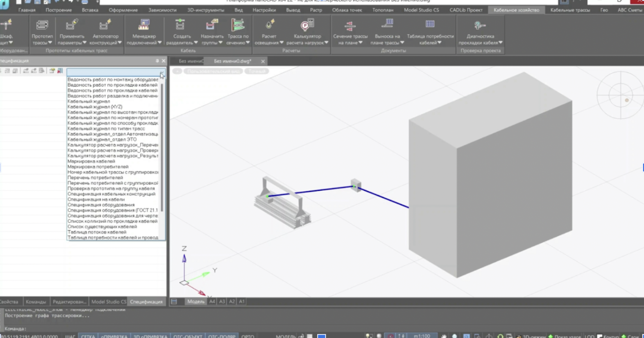Screen dimensions: 644x338
Task: Open the A4 layout tab
Action: (x=212, y=301)
